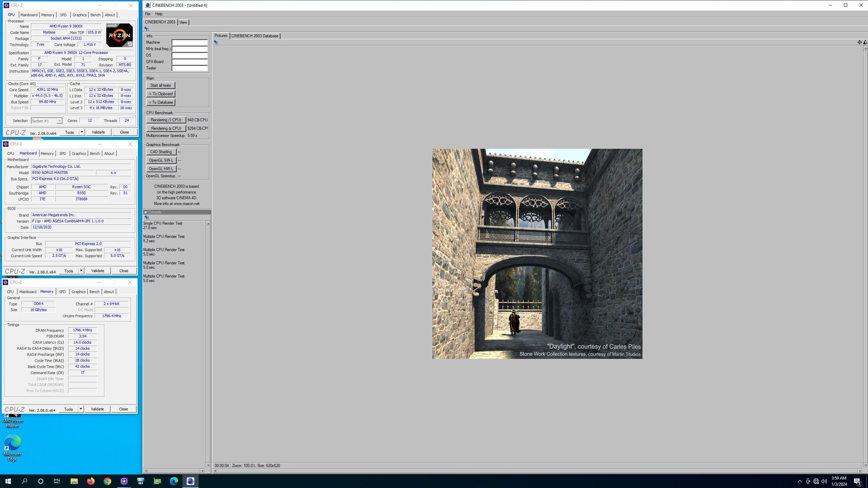Viewport: 868px width, 488px height.
Task: Open Microsoft Edge from the taskbar
Action: tap(174, 481)
